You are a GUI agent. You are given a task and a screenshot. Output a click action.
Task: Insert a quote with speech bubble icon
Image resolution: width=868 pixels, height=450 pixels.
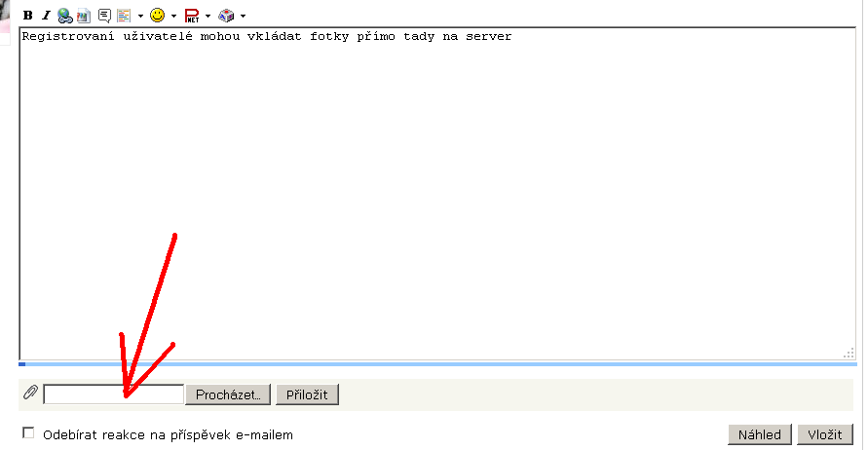[x=104, y=16]
